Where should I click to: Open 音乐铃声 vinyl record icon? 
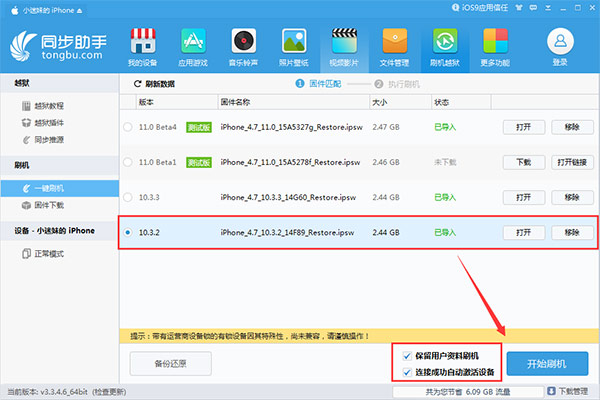point(243,41)
